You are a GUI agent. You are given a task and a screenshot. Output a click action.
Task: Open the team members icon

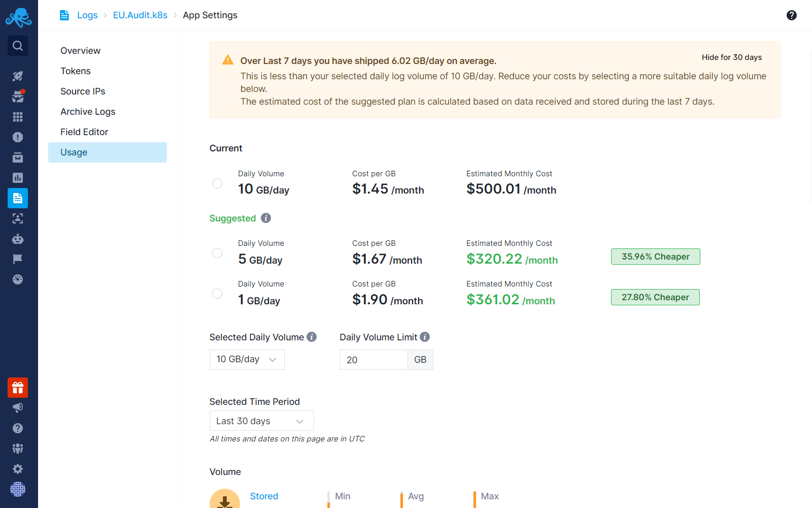18,449
